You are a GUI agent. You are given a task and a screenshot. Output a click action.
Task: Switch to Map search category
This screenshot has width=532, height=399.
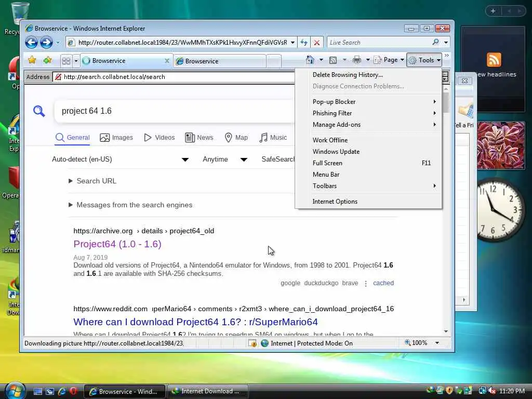[236, 137]
